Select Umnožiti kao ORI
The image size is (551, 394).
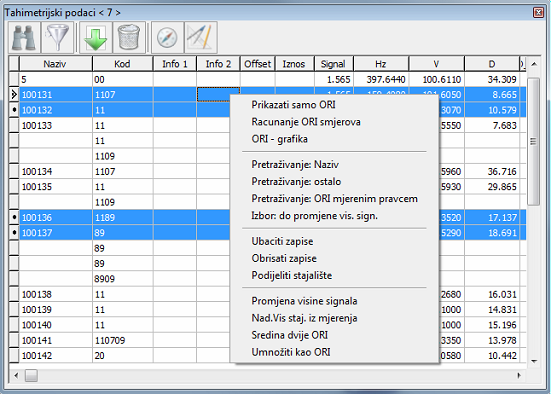[x=291, y=353]
